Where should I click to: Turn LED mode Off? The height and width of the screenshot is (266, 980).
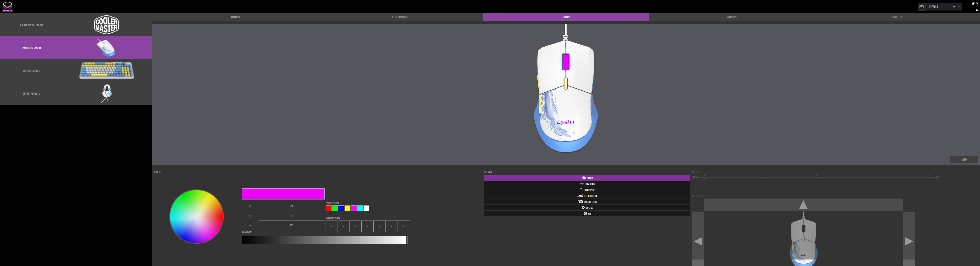coord(587,214)
